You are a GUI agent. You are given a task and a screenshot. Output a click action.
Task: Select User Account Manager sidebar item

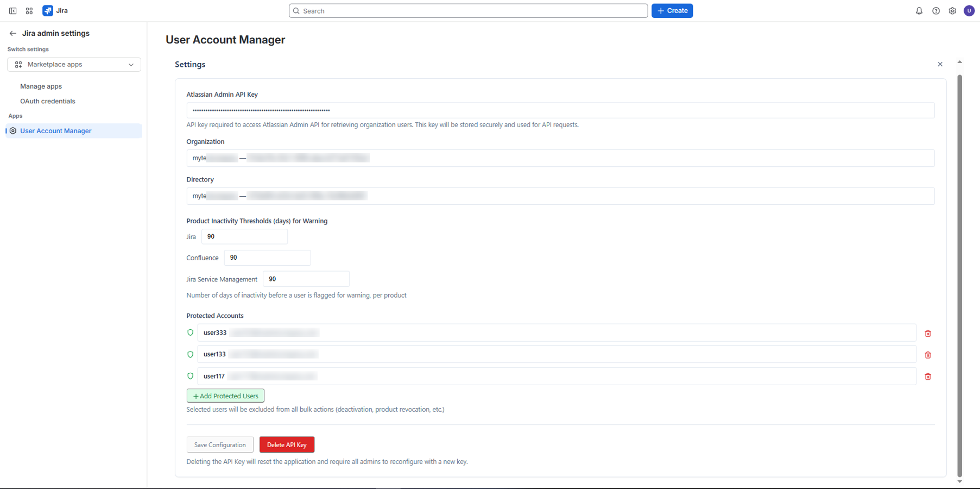pos(74,131)
